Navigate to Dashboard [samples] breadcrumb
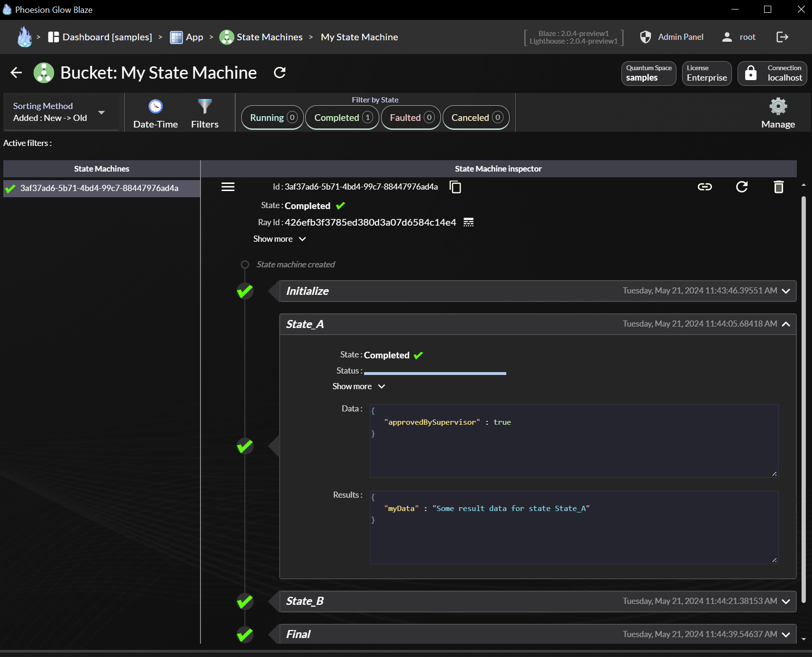Viewport: 812px width, 657px height. [107, 37]
